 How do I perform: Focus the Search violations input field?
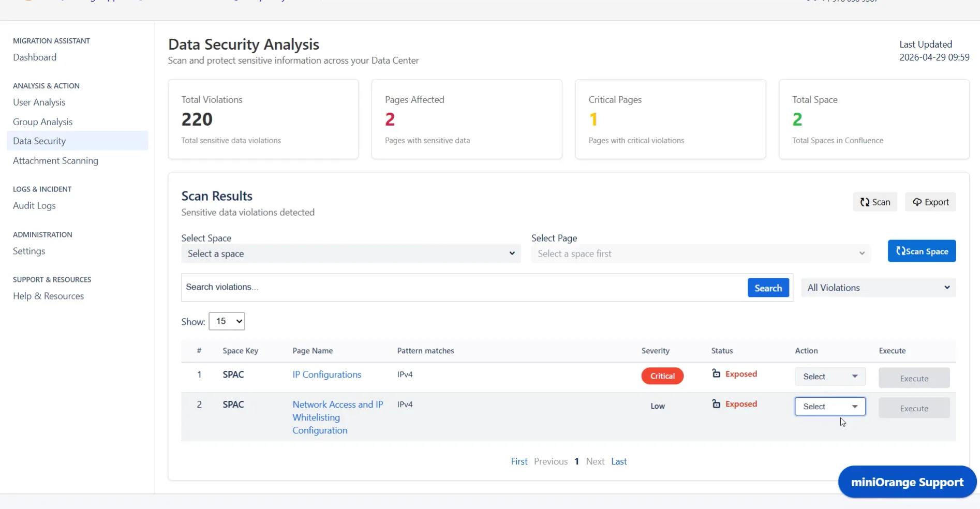point(464,287)
